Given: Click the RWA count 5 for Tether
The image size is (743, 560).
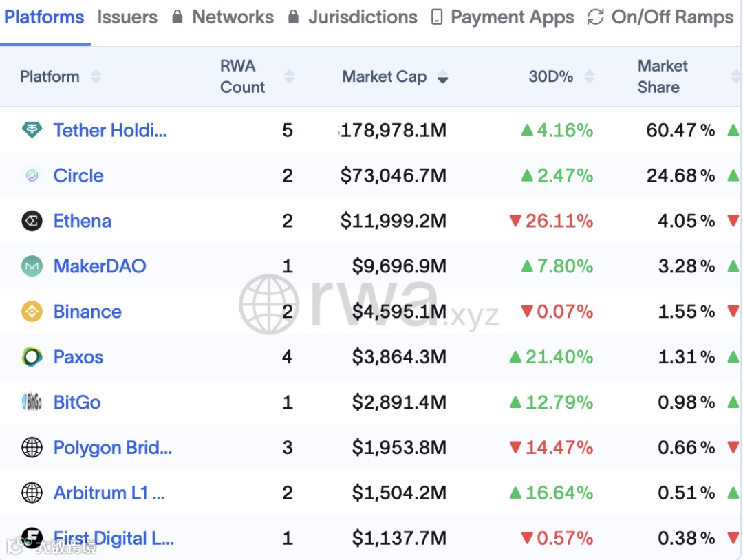Looking at the screenshot, I should tap(287, 130).
